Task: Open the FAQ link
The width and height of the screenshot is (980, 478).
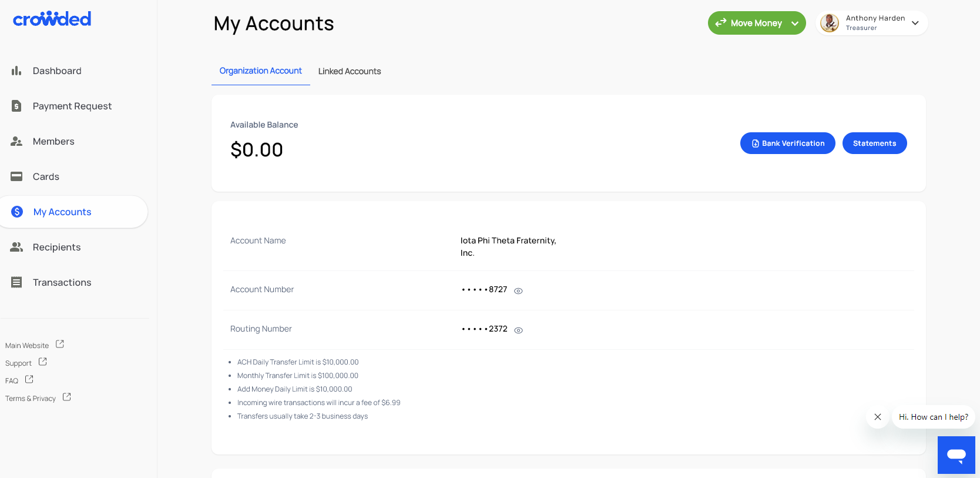Action: coord(12,380)
